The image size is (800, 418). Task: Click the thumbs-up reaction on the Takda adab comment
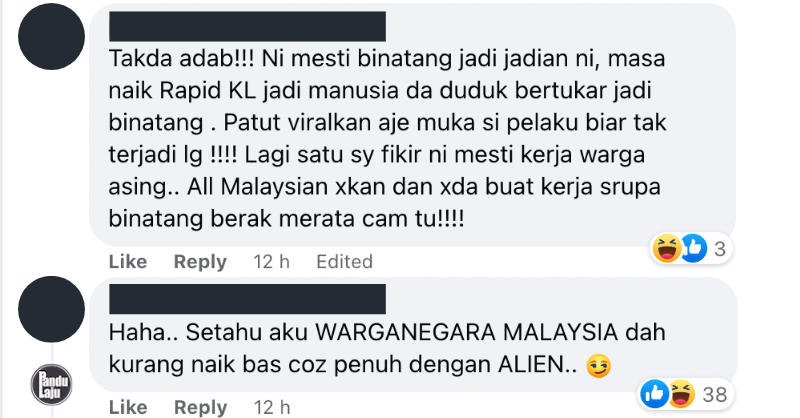[x=693, y=249]
